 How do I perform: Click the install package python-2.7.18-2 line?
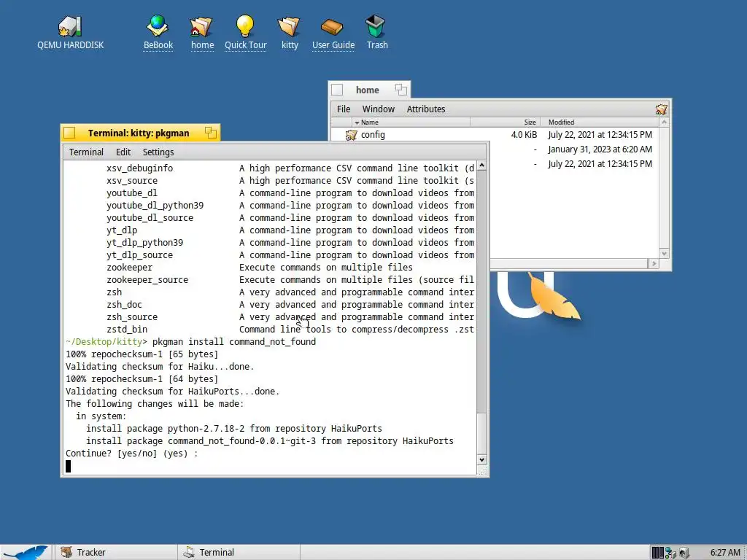click(234, 429)
